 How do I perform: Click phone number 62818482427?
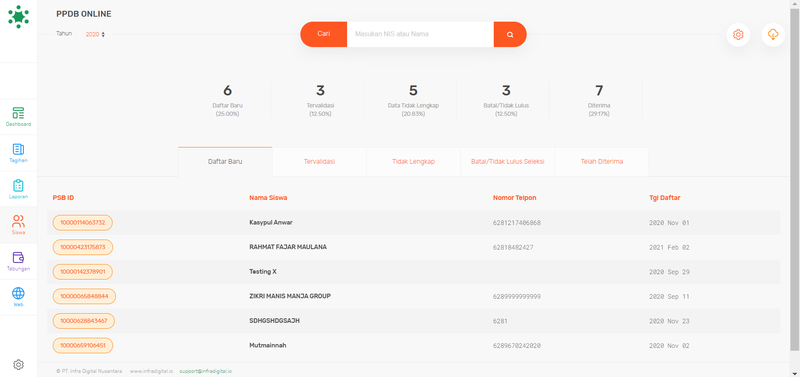point(513,247)
